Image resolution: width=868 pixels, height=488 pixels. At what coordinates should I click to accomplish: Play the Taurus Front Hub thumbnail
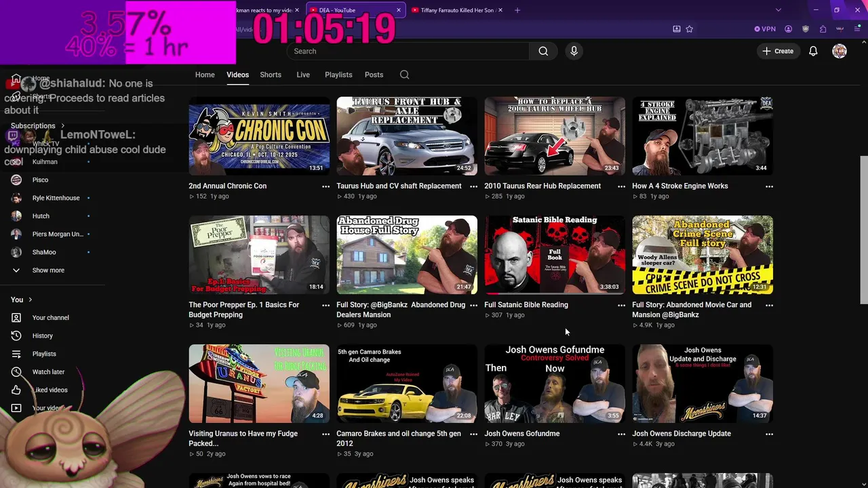point(407,136)
